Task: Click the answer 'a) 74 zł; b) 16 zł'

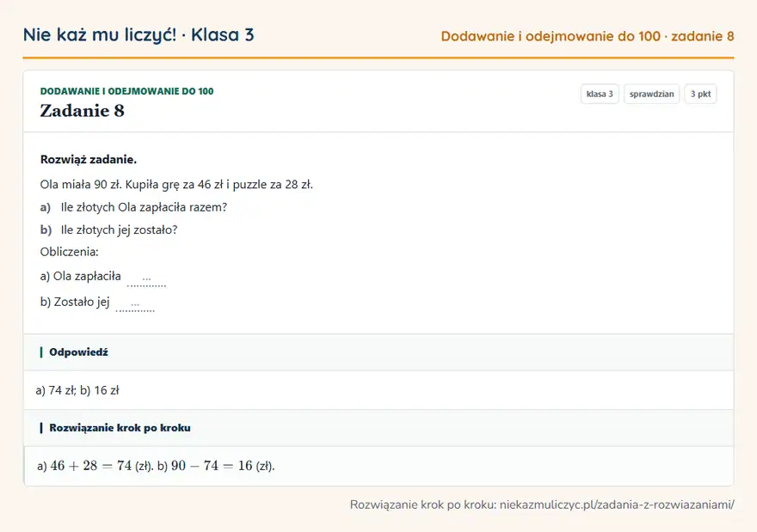Action: point(77,390)
